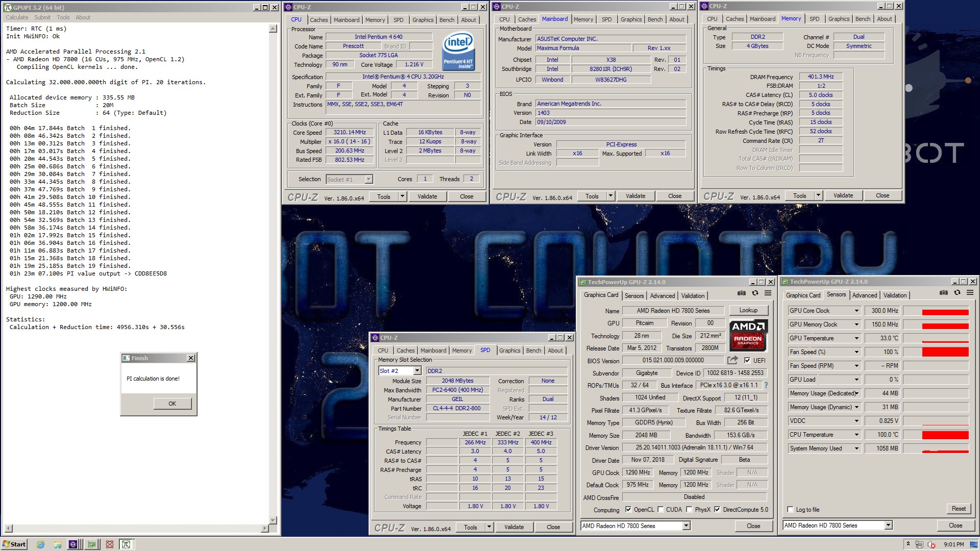Click the 9:01 PM taskbar clock
This screenshot has width=980, height=551.
tap(954, 544)
